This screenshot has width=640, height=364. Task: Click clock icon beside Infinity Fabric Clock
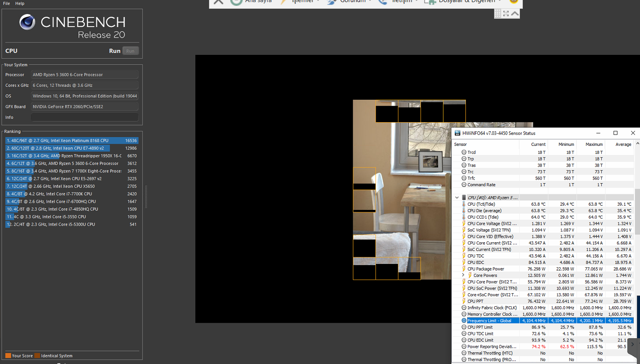pyautogui.click(x=464, y=307)
